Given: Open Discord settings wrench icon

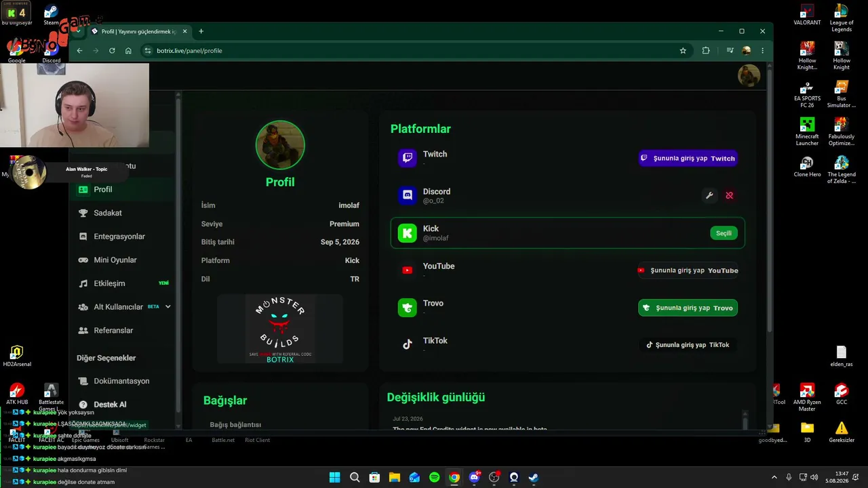Looking at the screenshot, I should 709,195.
